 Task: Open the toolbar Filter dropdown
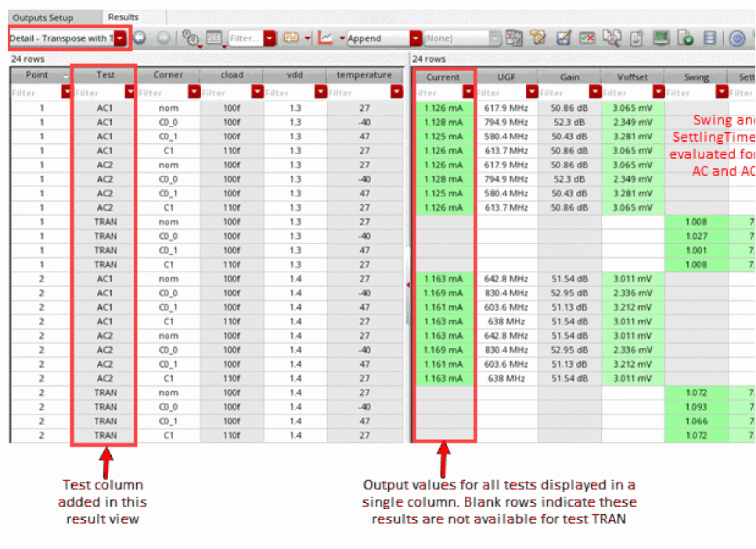click(270, 38)
